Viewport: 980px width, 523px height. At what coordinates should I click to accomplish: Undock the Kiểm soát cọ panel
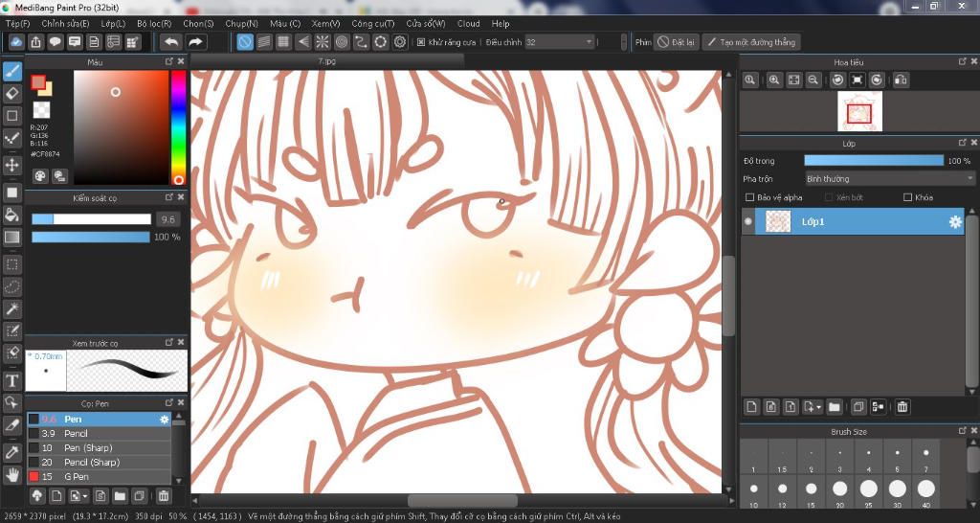pos(169,197)
